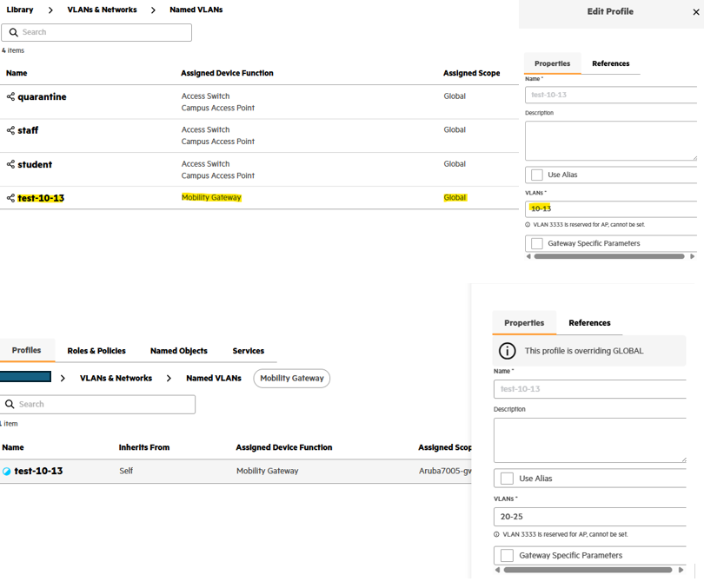Click top table Name column header
704x588 pixels.
tap(17, 73)
